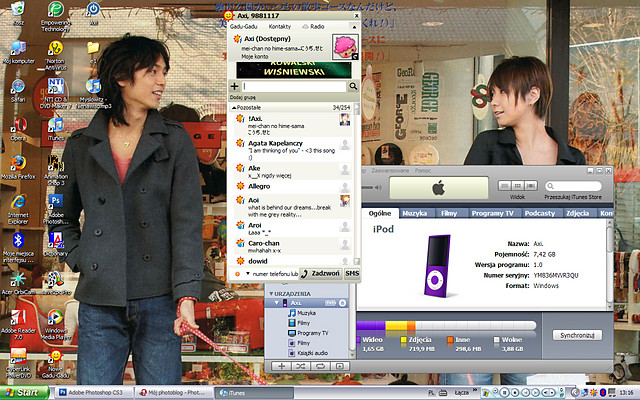Click the search magnifier in Gadu-Gadu
640x400 pixels.
353,86
